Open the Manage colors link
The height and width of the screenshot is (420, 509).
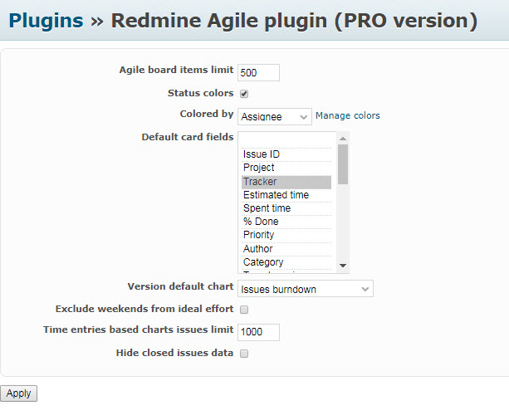tap(348, 115)
